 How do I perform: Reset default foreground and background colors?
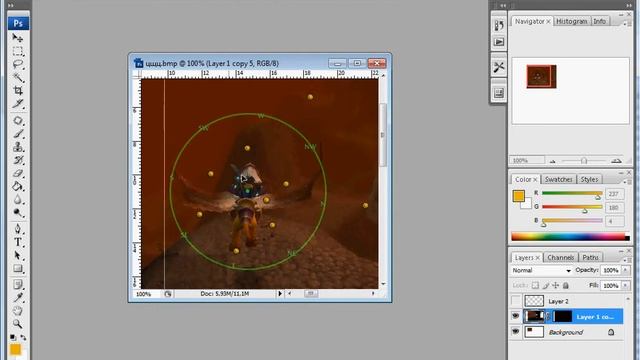click(x=13, y=337)
